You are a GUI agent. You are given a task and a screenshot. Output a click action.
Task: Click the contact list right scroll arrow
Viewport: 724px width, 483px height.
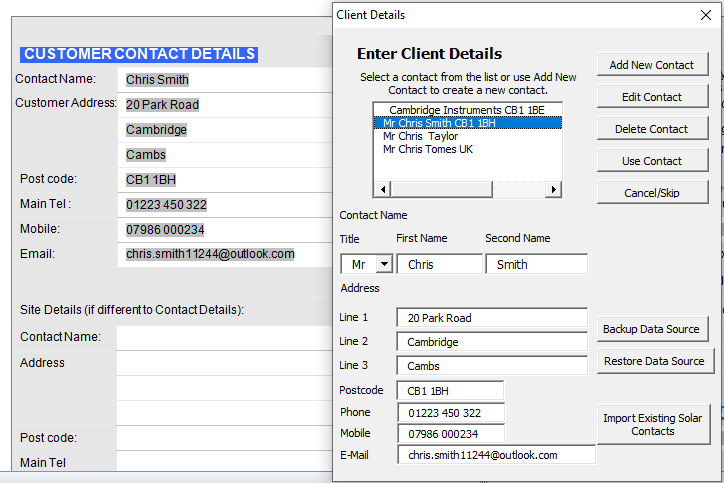[x=553, y=189]
